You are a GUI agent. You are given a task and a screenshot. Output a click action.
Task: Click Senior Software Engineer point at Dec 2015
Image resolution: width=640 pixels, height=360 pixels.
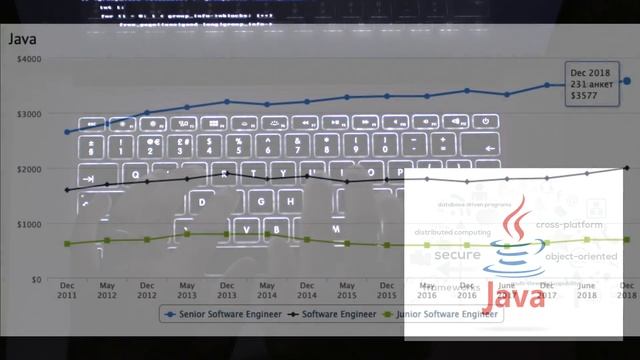point(387,96)
